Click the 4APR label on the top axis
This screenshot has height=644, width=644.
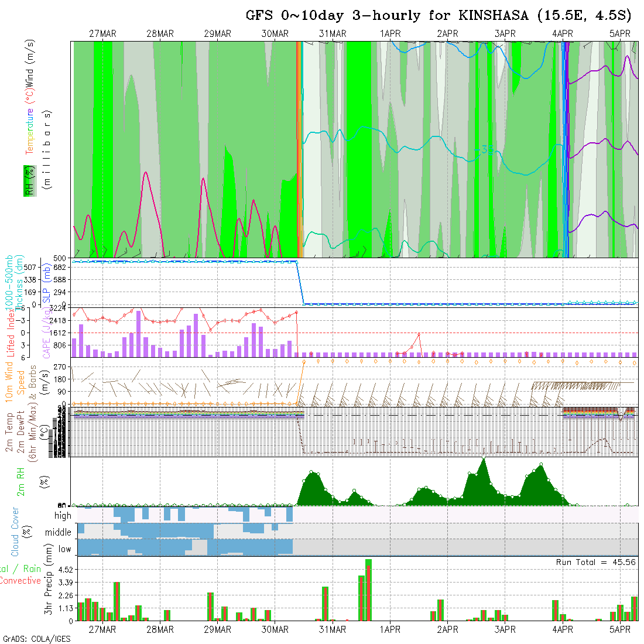pyautogui.click(x=563, y=34)
